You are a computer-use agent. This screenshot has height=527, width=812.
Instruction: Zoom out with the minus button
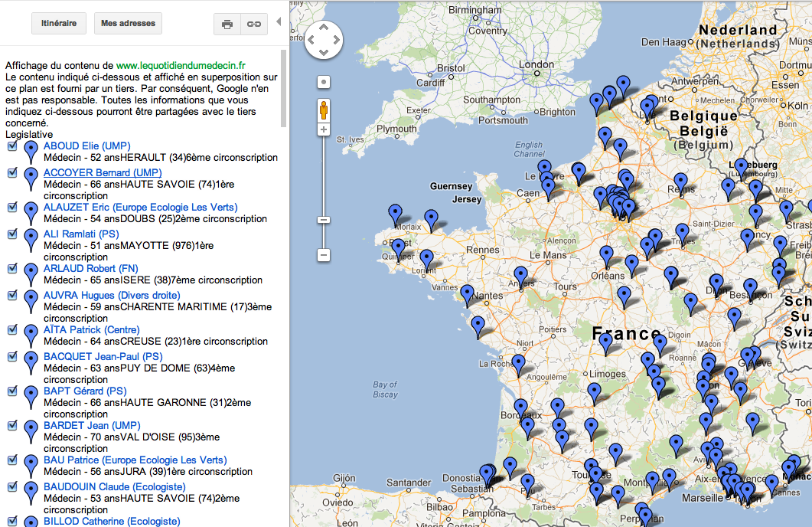coord(324,254)
